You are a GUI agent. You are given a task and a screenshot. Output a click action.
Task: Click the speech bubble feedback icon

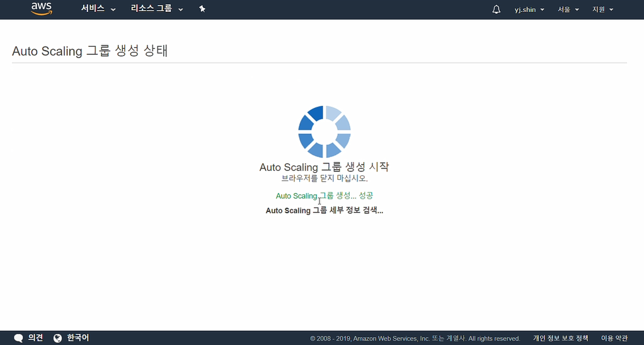point(18,339)
